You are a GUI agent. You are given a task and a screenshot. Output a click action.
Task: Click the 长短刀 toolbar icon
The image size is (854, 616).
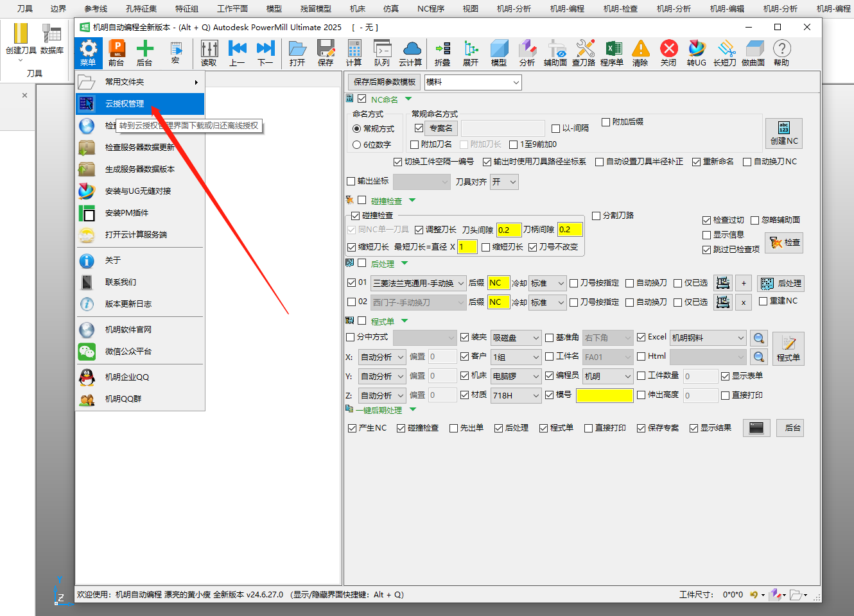[x=725, y=53]
